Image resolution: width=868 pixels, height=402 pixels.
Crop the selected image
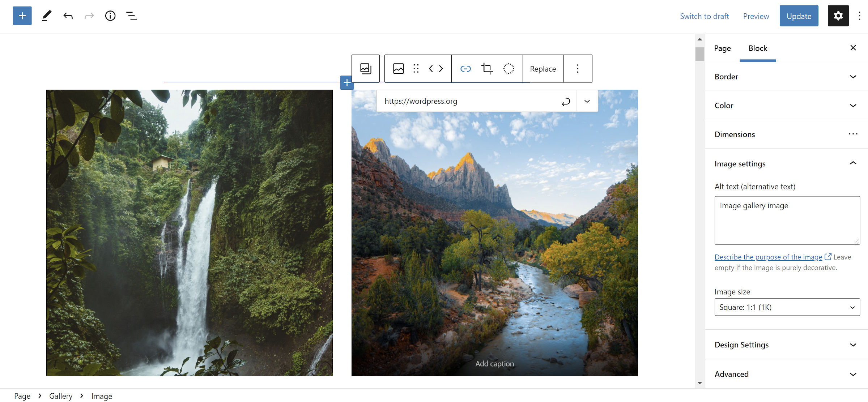(x=487, y=68)
